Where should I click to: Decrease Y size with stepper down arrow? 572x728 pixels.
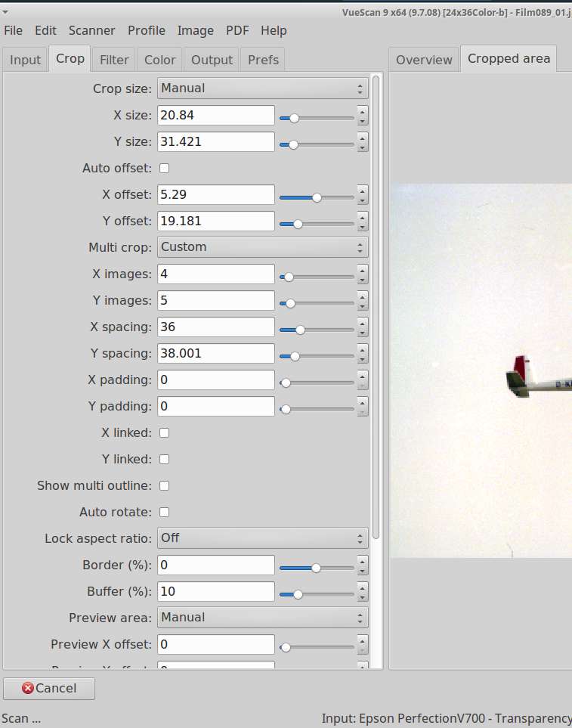pos(363,147)
